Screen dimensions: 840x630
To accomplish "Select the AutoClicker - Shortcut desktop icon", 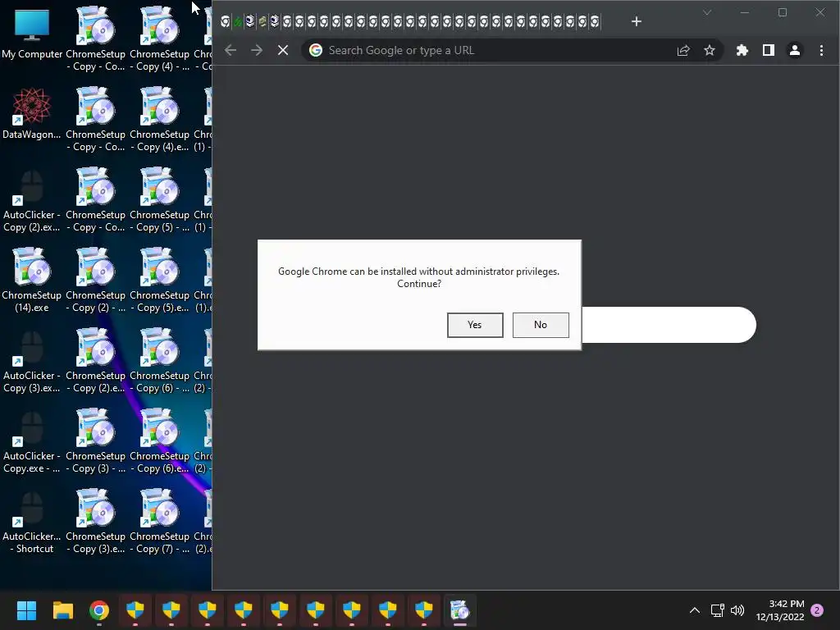I will pyautogui.click(x=32, y=523).
